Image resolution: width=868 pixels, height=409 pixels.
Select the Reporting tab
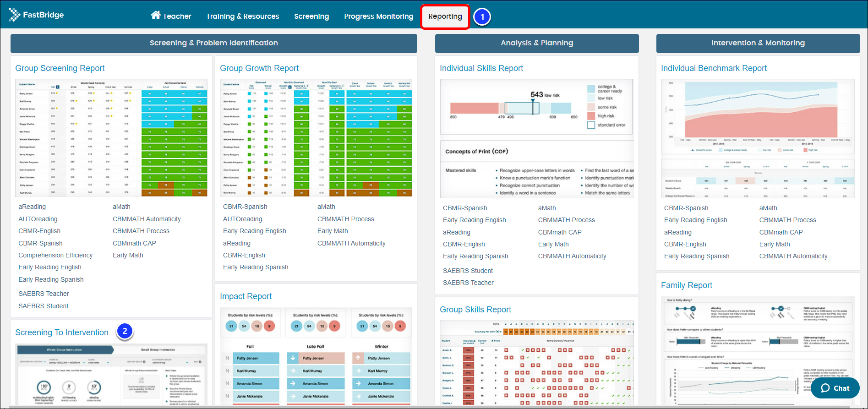click(445, 16)
